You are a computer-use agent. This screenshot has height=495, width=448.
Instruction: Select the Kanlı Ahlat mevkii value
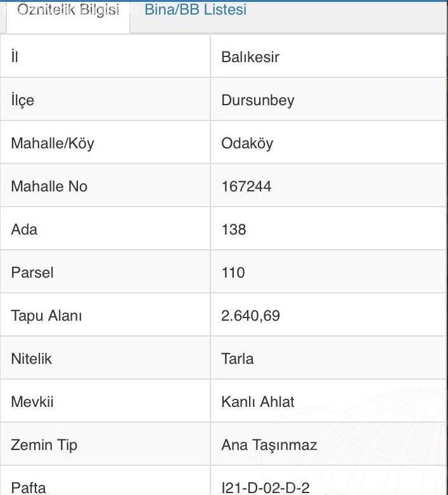click(x=257, y=402)
